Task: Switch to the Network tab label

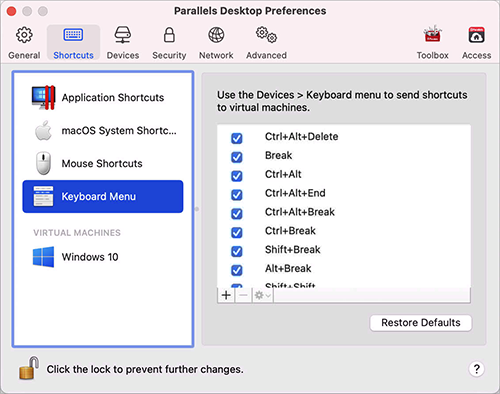Action: coord(216,55)
